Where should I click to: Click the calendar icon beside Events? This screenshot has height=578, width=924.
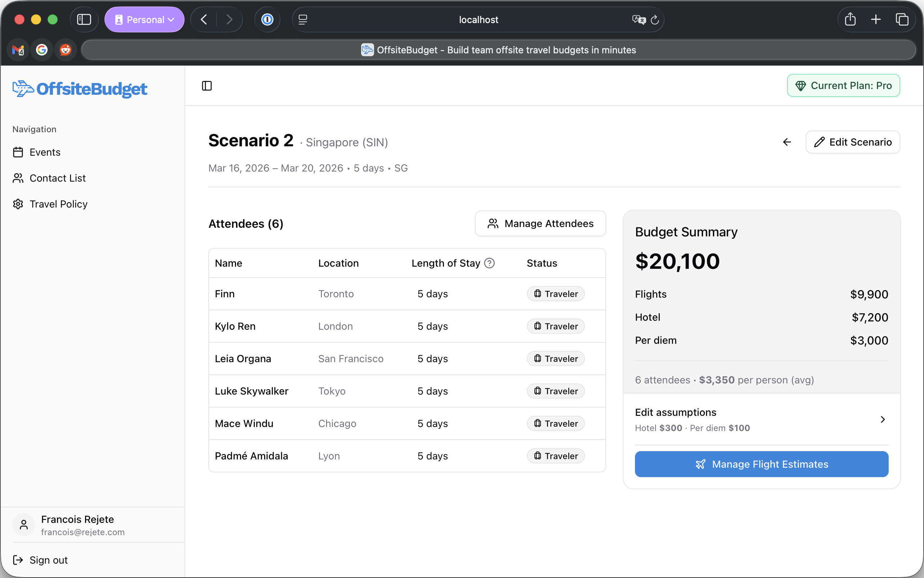click(x=18, y=152)
